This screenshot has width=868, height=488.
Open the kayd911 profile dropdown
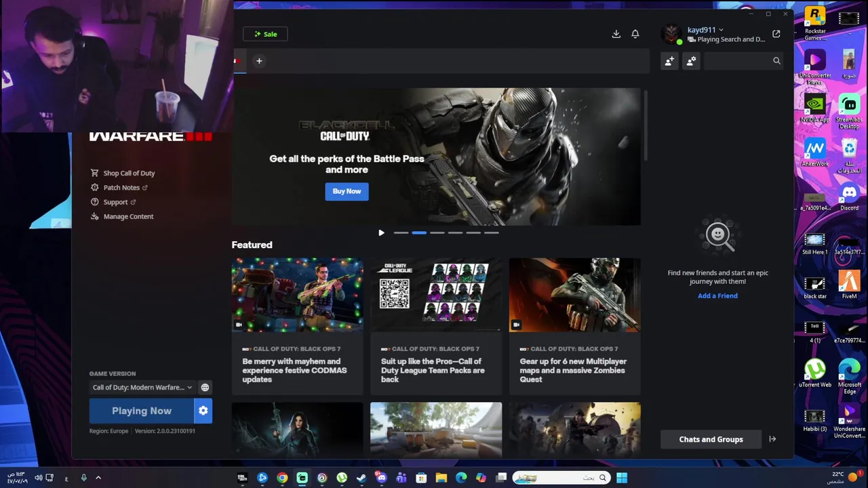coord(705,30)
